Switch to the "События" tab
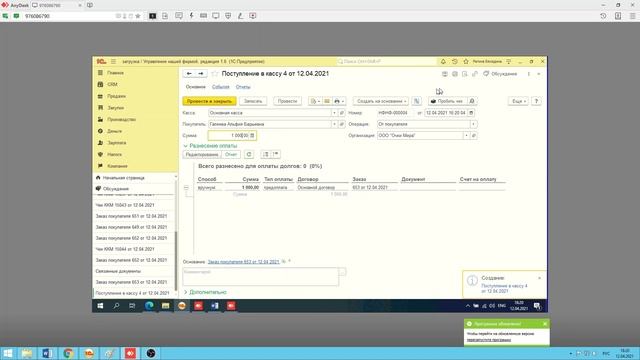Viewport: 640px width, 360px height. pyautogui.click(x=220, y=87)
